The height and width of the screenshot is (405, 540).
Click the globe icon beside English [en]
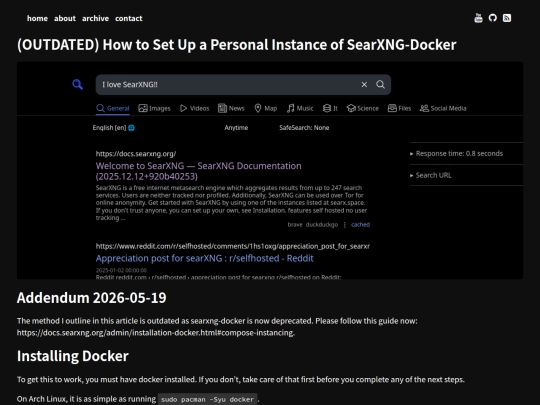131,128
